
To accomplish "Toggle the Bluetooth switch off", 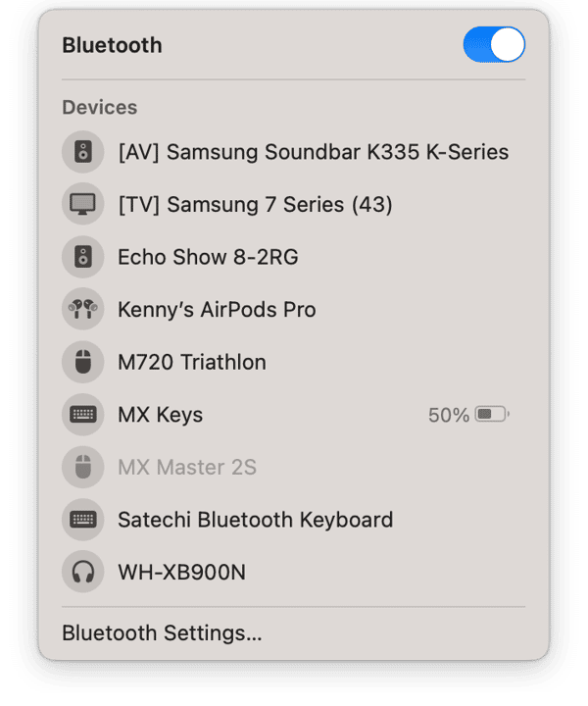I will tap(494, 44).
